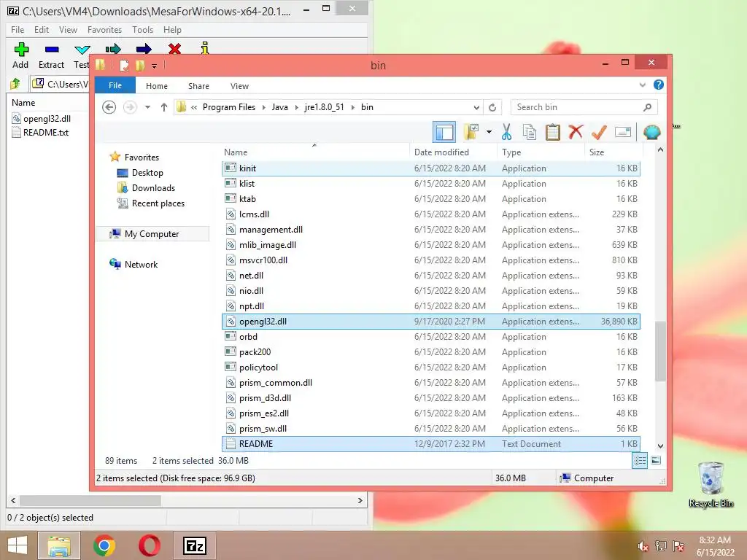The width and height of the screenshot is (747, 560).
Task: Expand the ribbon with chevron
Action: 642,85
